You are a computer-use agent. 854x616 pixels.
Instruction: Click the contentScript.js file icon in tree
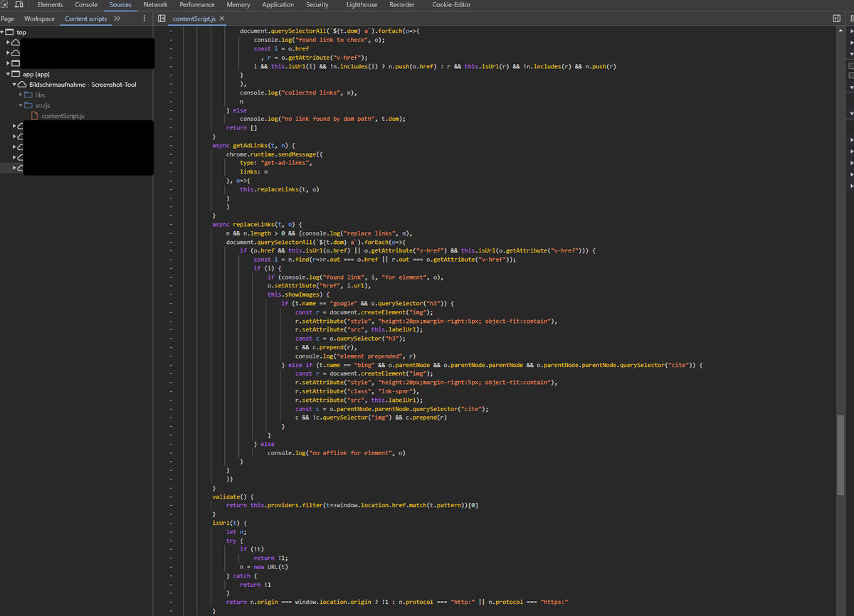tap(36, 116)
